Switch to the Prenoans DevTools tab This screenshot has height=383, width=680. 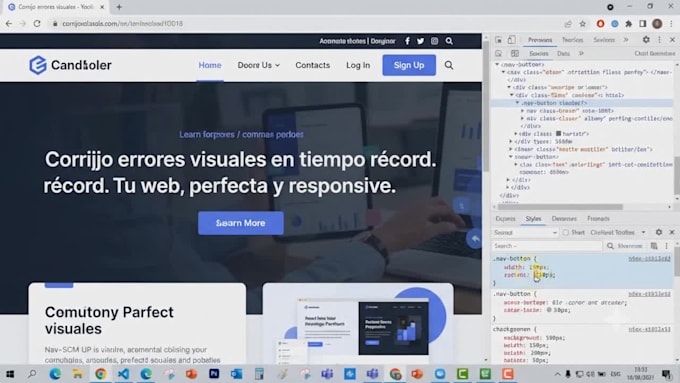coord(540,40)
